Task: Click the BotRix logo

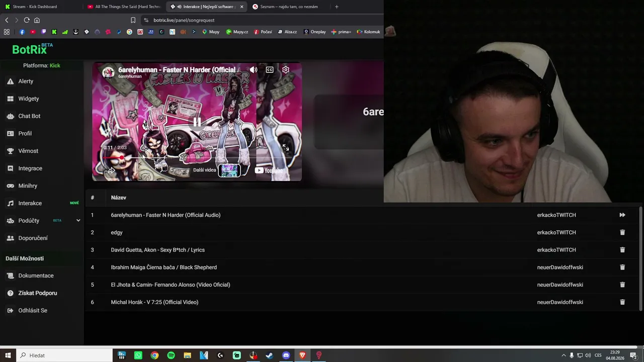Action: pos(32,49)
